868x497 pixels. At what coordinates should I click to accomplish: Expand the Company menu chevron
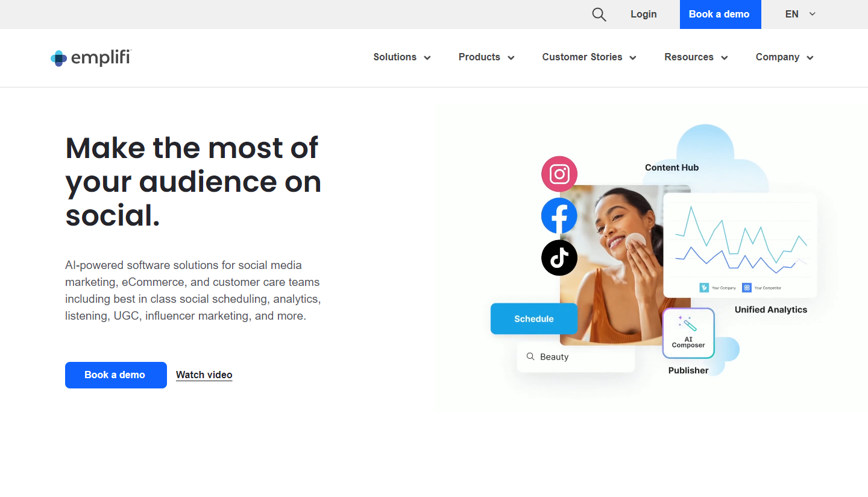click(x=810, y=58)
